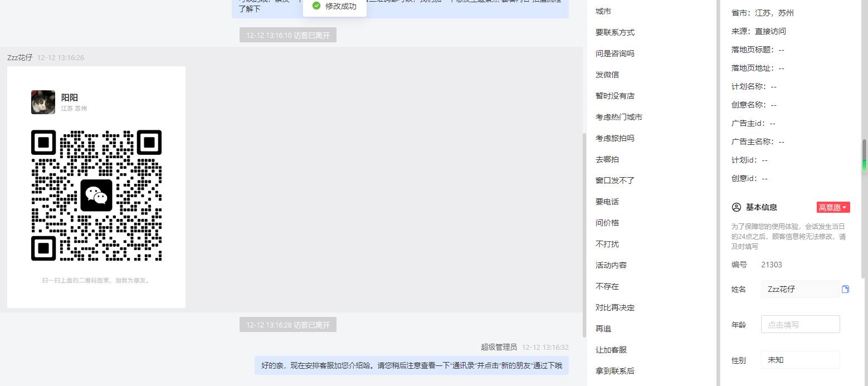The width and height of the screenshot is (868, 386).
Task: Pick the 发微信 quick reply
Action: click(607, 75)
